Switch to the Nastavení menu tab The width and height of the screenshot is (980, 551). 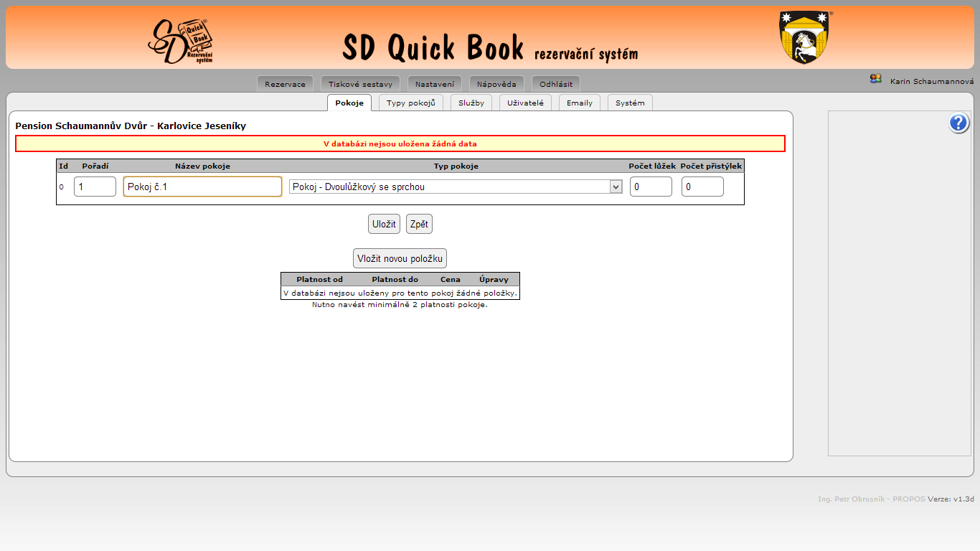pyautogui.click(x=434, y=84)
